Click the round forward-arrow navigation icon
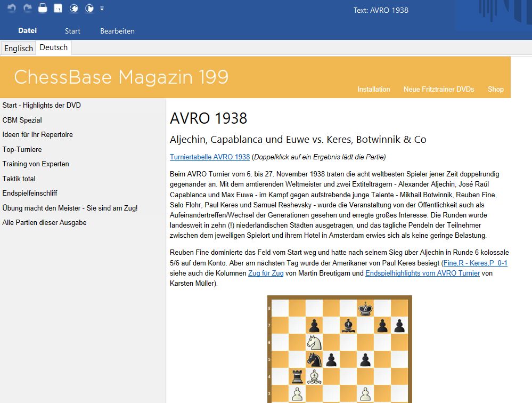The image size is (532, 403). [89, 9]
